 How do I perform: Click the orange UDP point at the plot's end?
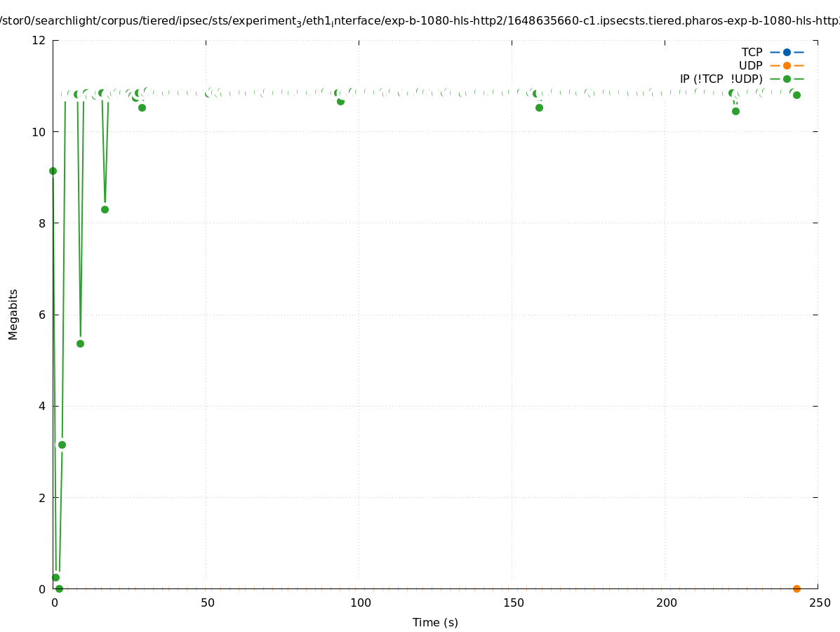(796, 588)
